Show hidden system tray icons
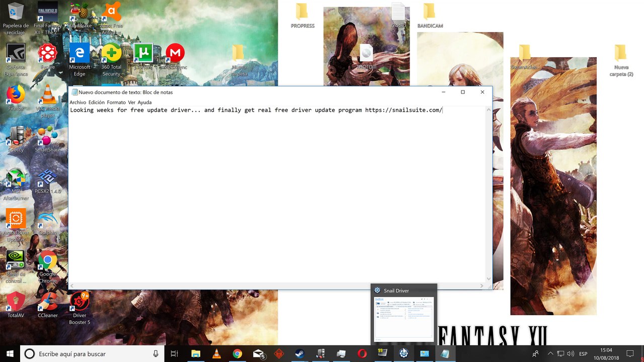The image size is (644, 362). tap(550, 353)
